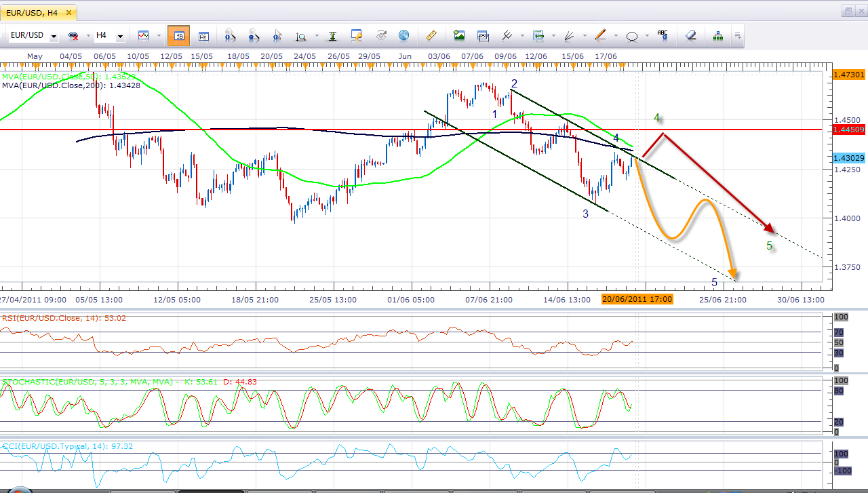Image resolution: width=868 pixels, height=493 pixels.
Task: Open the Fibonacci levels dropdown arrow
Action: click(553, 36)
